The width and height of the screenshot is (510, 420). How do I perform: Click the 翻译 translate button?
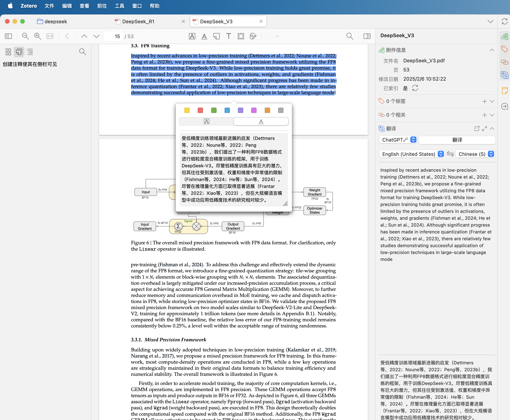pos(457,140)
